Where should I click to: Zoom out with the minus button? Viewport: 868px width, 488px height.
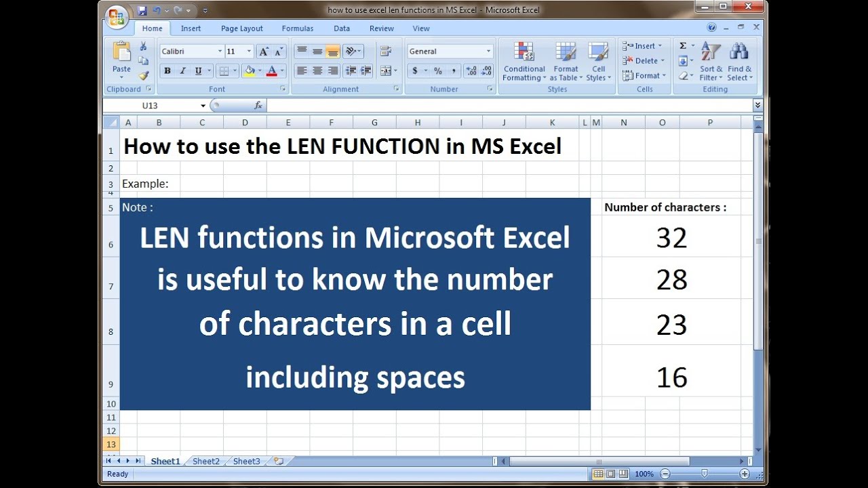pyautogui.click(x=665, y=474)
